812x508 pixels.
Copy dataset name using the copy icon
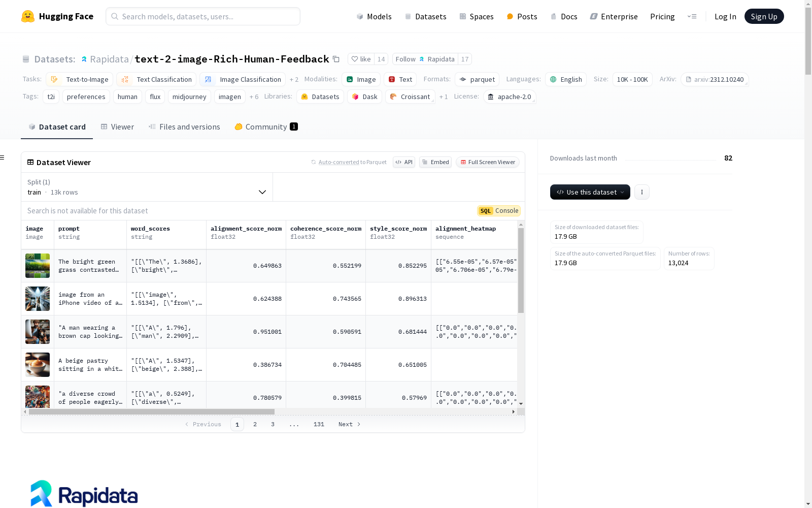[336, 59]
